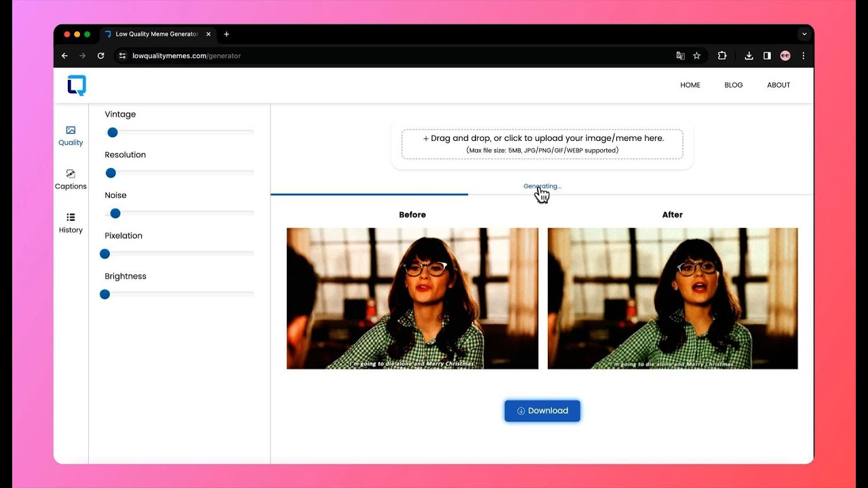Open the Quality panel icon in sidebar
This screenshot has height=488, width=868.
[71, 130]
